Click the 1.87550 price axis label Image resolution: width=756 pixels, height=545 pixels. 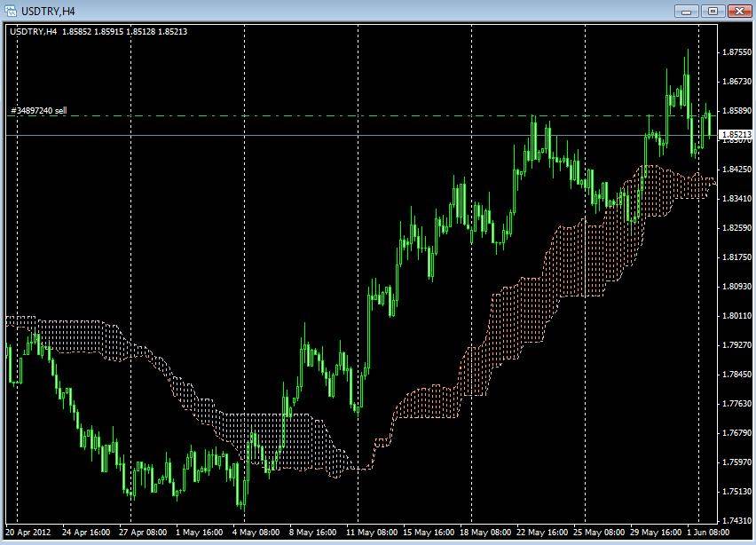click(x=736, y=52)
